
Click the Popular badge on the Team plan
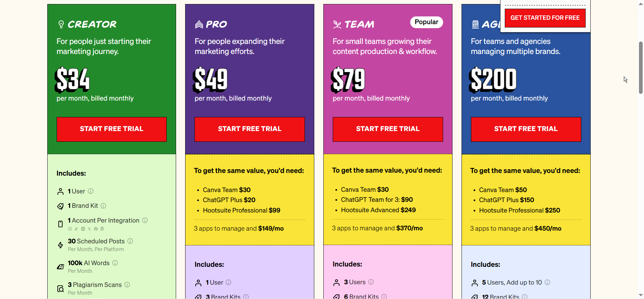pyautogui.click(x=426, y=22)
